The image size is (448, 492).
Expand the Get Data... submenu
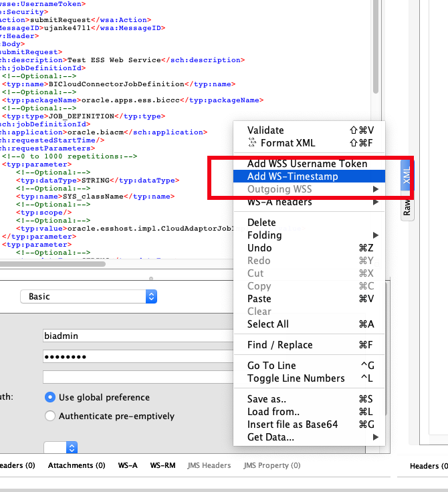309,437
